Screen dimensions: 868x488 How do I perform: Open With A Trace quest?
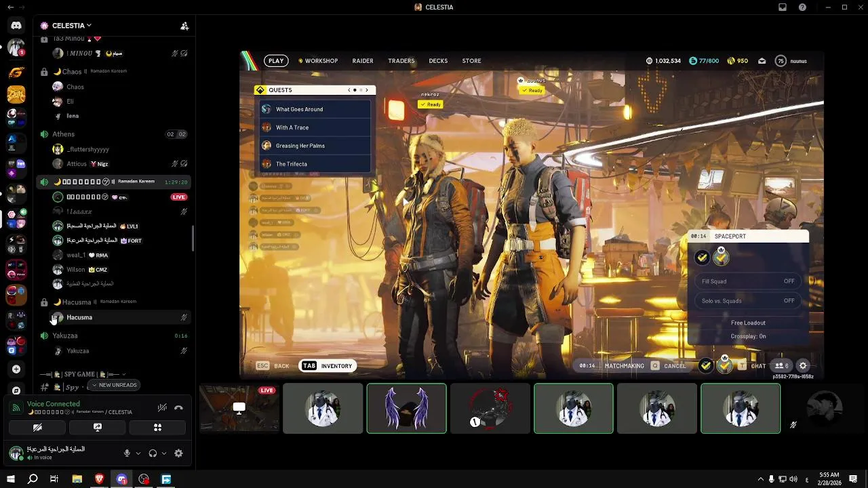pyautogui.click(x=315, y=127)
